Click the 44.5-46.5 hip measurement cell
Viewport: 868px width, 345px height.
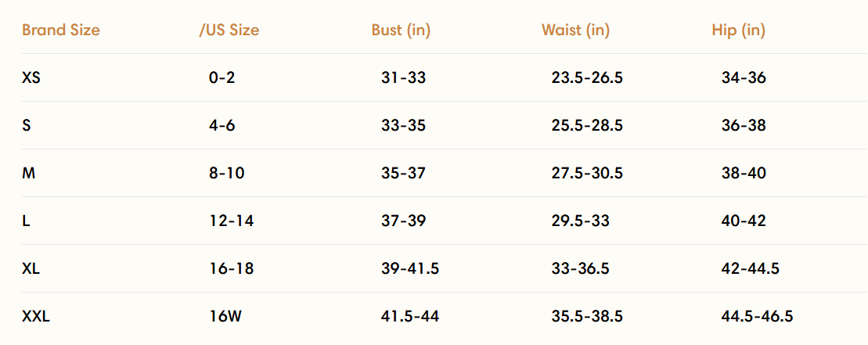757,316
